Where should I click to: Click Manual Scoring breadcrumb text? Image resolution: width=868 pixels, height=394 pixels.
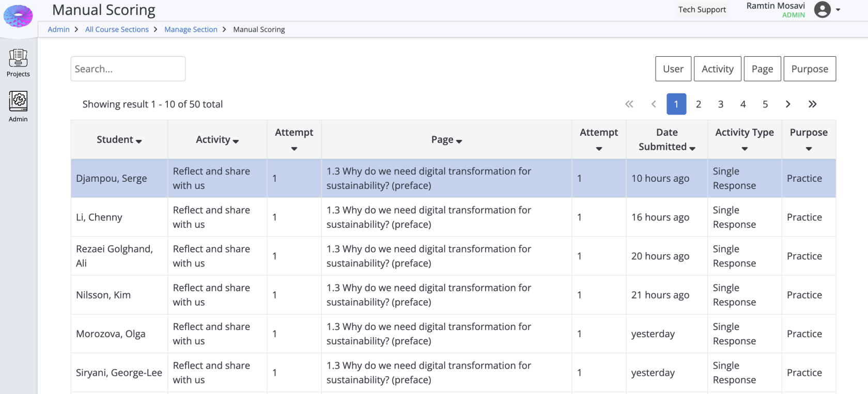(x=259, y=29)
